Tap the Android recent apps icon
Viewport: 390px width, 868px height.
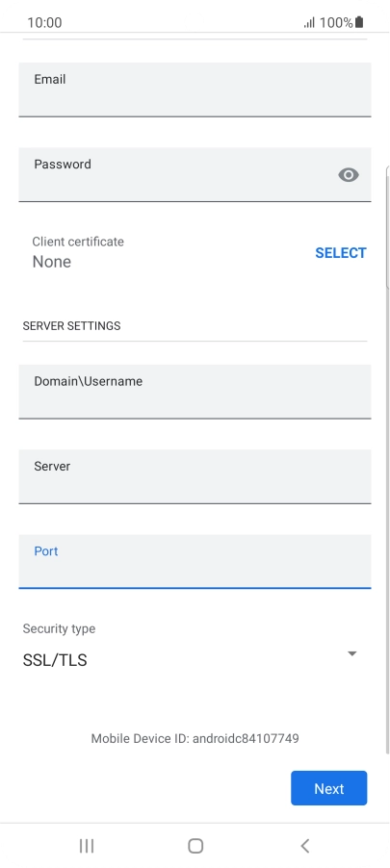(87, 845)
